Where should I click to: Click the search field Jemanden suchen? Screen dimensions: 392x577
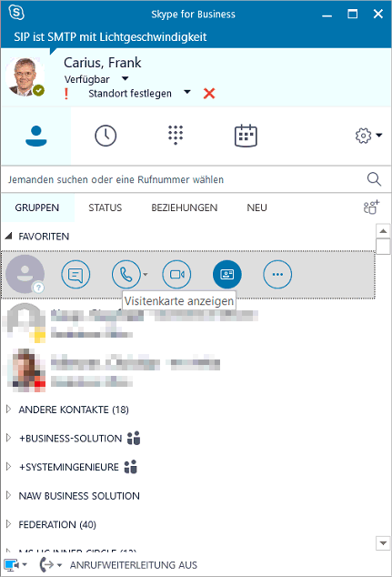(x=186, y=179)
